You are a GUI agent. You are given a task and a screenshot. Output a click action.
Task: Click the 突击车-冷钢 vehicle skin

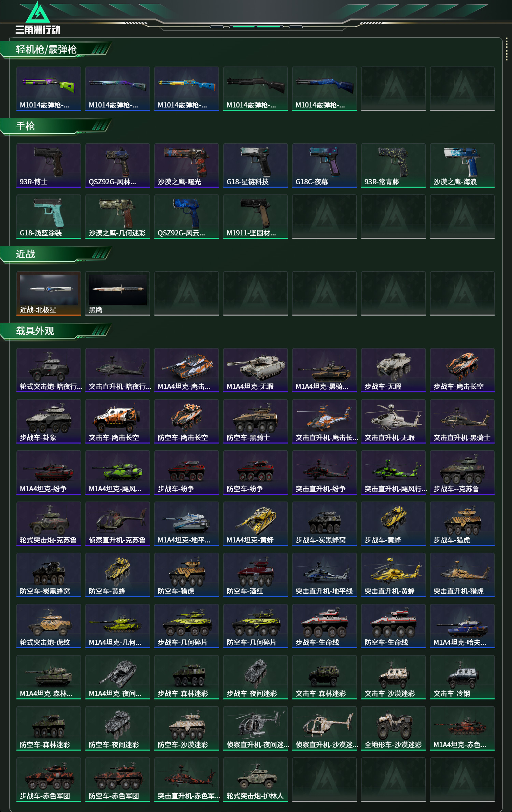(x=463, y=677)
